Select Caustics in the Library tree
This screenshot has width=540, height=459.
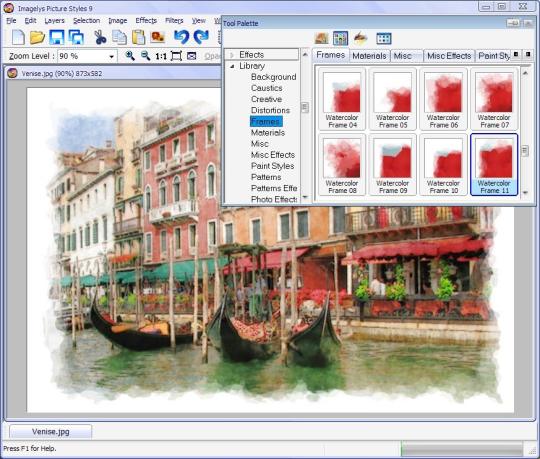pyautogui.click(x=267, y=88)
